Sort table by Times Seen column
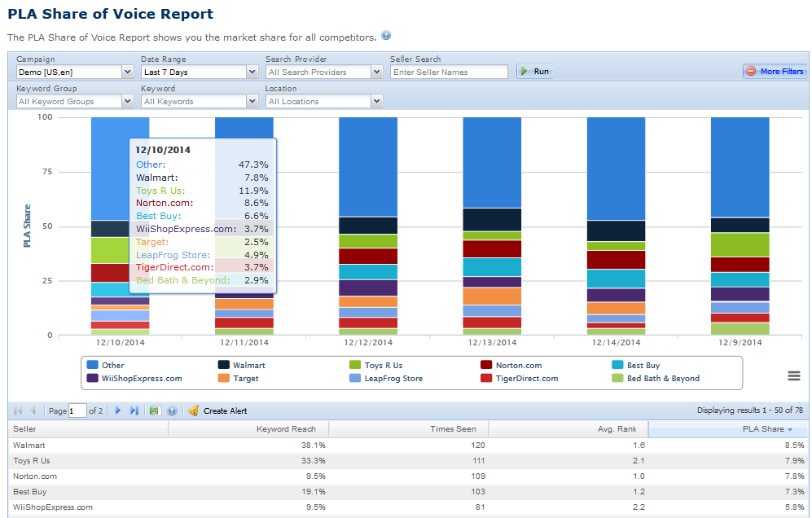 click(409, 429)
